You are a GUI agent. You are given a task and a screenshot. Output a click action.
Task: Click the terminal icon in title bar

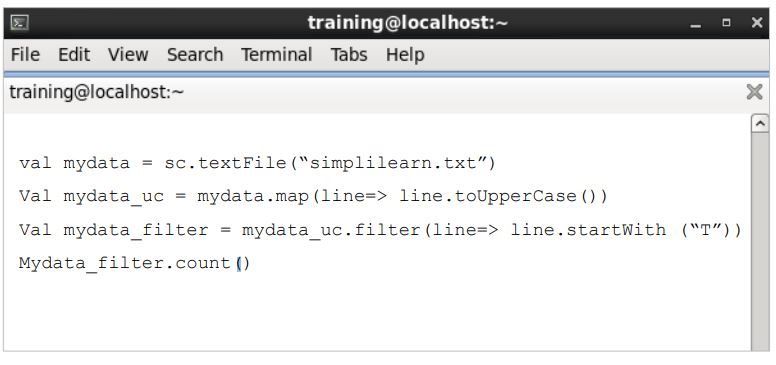(x=20, y=23)
